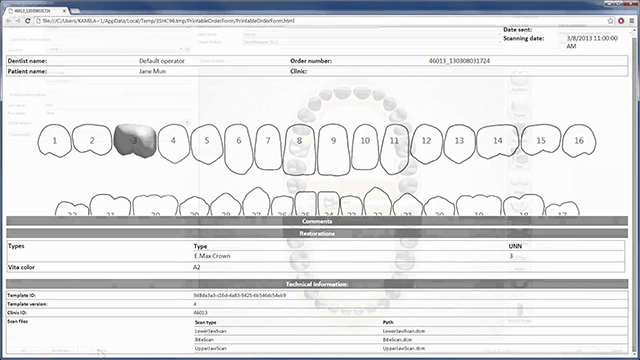The width and height of the screenshot is (640, 360).
Task: Click the Restorations section header
Action: pos(317,233)
